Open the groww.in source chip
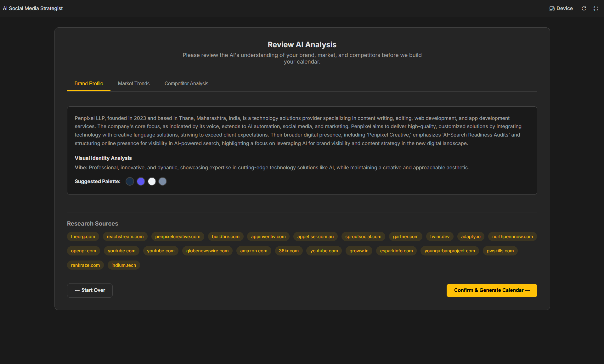The image size is (604, 364). pos(359,251)
